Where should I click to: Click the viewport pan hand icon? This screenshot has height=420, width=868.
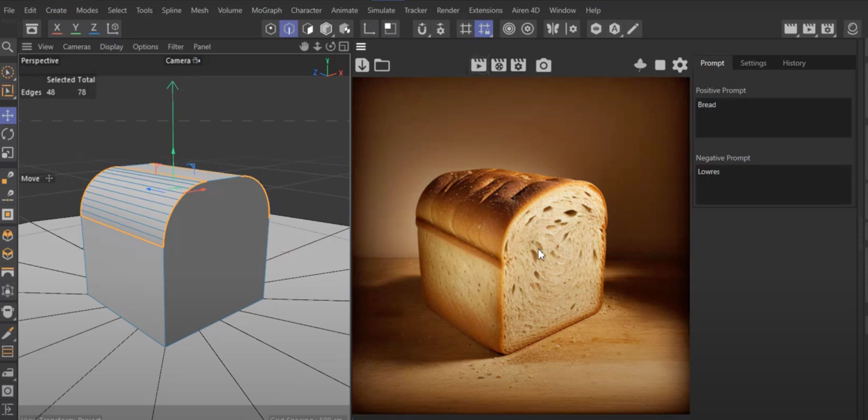(304, 47)
